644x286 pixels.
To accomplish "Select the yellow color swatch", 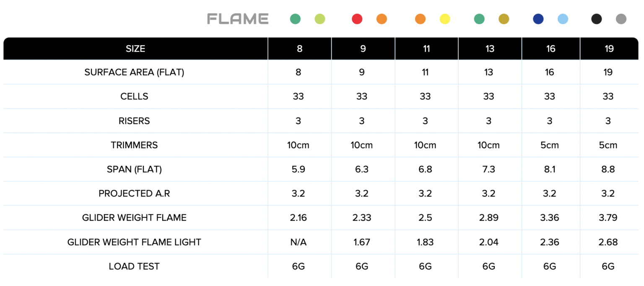I will (445, 19).
